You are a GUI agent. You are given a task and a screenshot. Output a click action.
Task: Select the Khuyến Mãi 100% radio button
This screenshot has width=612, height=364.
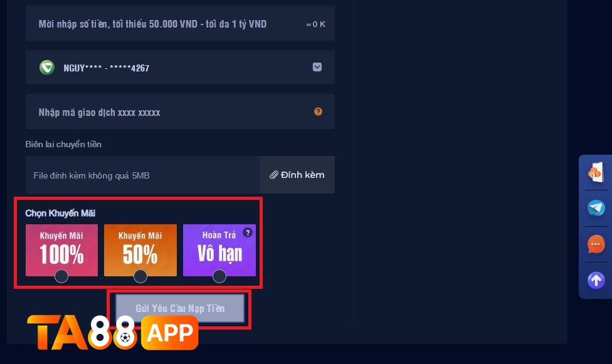[61, 276]
